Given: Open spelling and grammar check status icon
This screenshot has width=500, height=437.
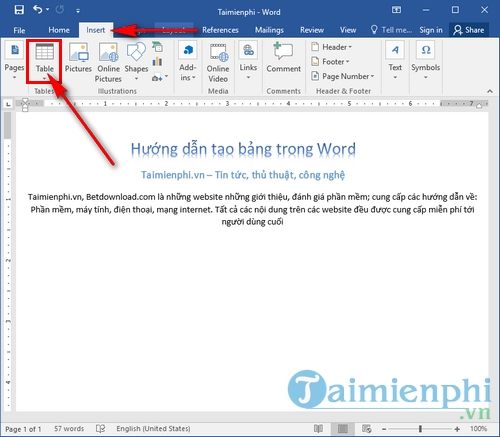Looking at the screenshot, I should [x=100, y=429].
